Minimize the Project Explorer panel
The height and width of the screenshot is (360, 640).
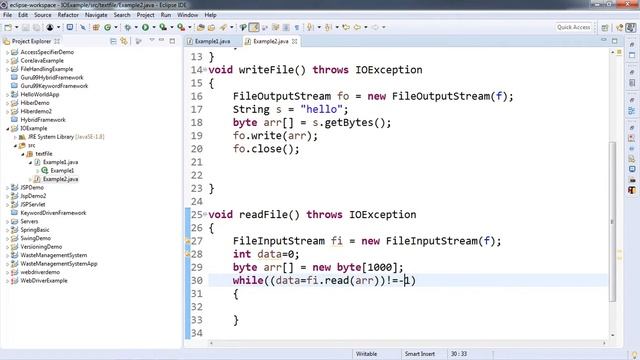coord(162,40)
